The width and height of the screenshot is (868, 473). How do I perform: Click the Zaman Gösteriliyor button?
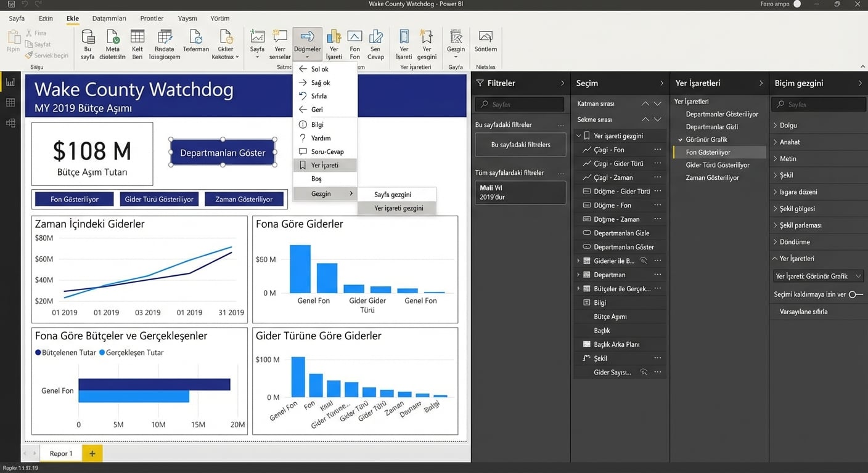pos(244,200)
